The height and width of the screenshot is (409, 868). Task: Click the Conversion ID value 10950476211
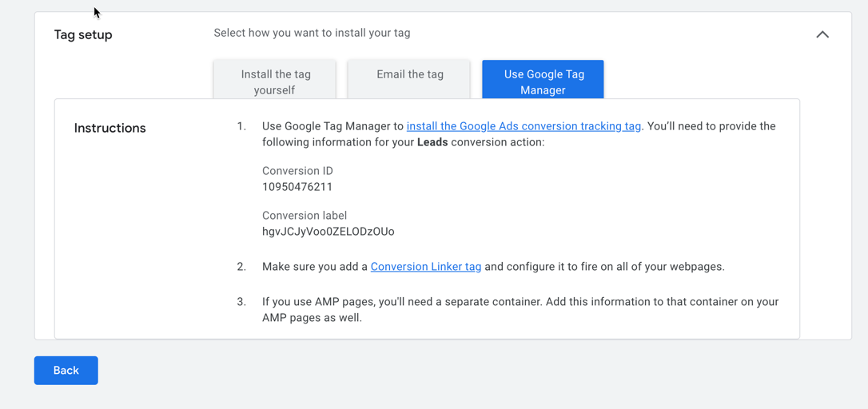pyautogui.click(x=297, y=187)
